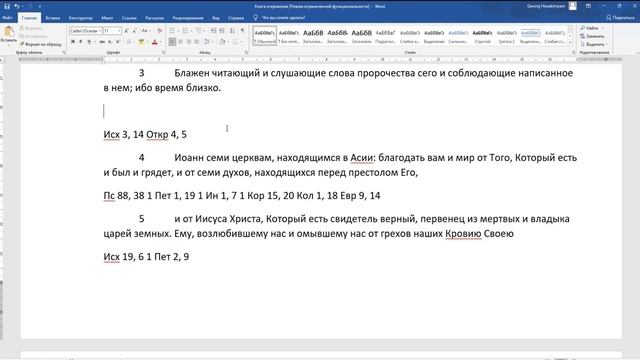The height and width of the screenshot is (360, 640).
Task: Toggle show paragraph marks (¶)
Action: [x=243, y=31]
